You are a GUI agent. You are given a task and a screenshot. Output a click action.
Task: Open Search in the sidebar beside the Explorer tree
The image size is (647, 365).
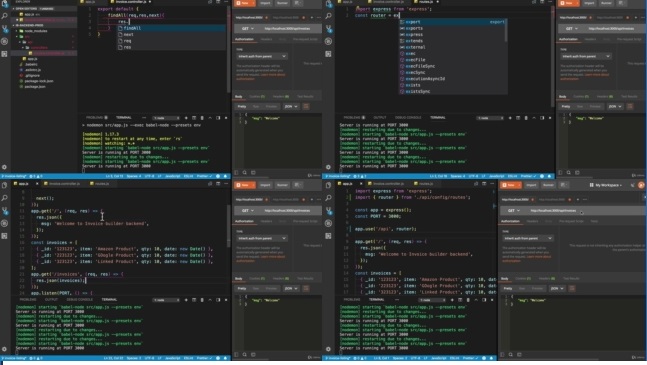pos(5,16)
